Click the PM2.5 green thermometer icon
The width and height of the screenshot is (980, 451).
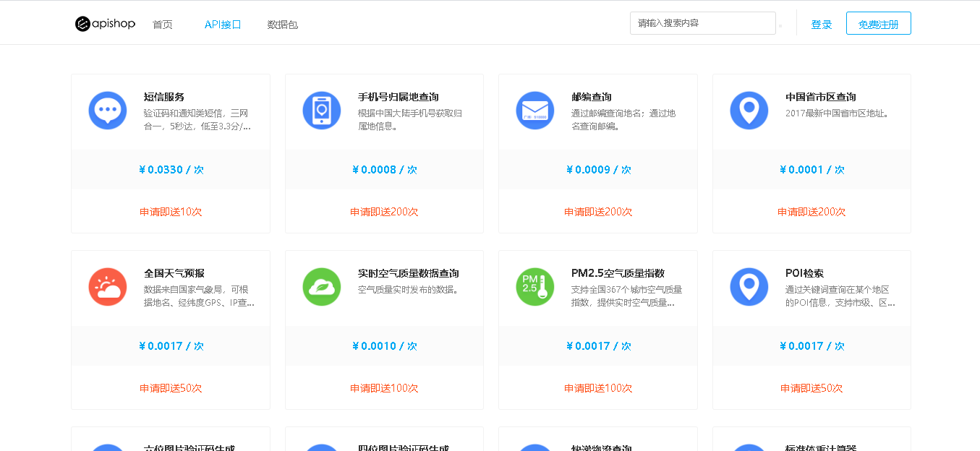(535, 287)
